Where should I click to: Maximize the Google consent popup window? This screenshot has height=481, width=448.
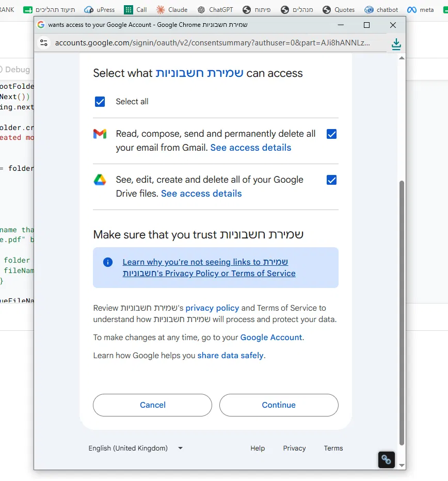[x=366, y=25]
